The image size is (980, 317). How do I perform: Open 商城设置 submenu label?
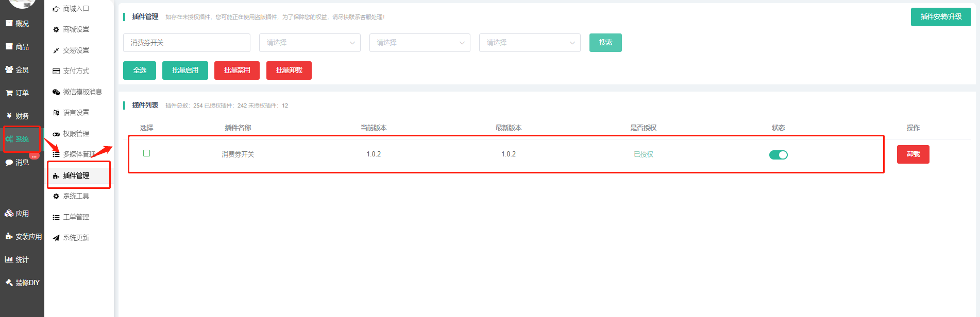click(x=76, y=29)
